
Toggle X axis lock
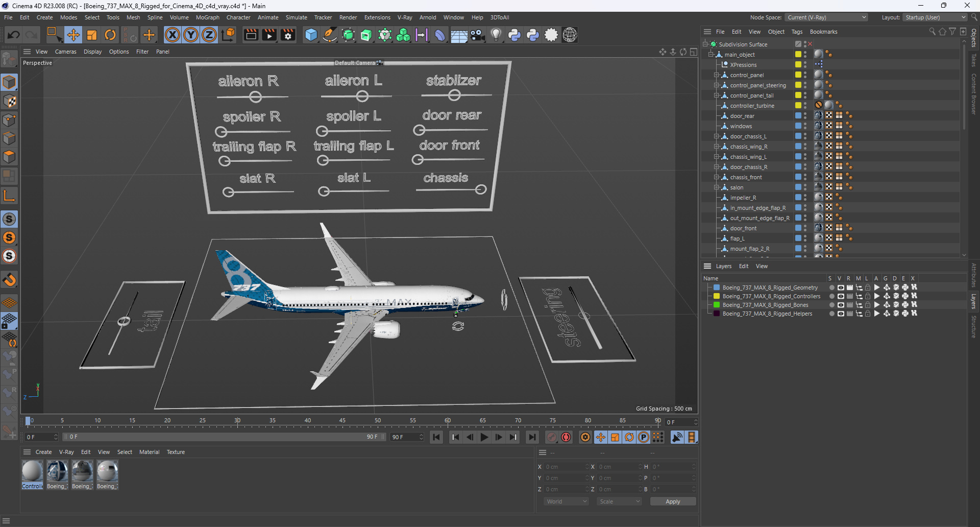(173, 35)
